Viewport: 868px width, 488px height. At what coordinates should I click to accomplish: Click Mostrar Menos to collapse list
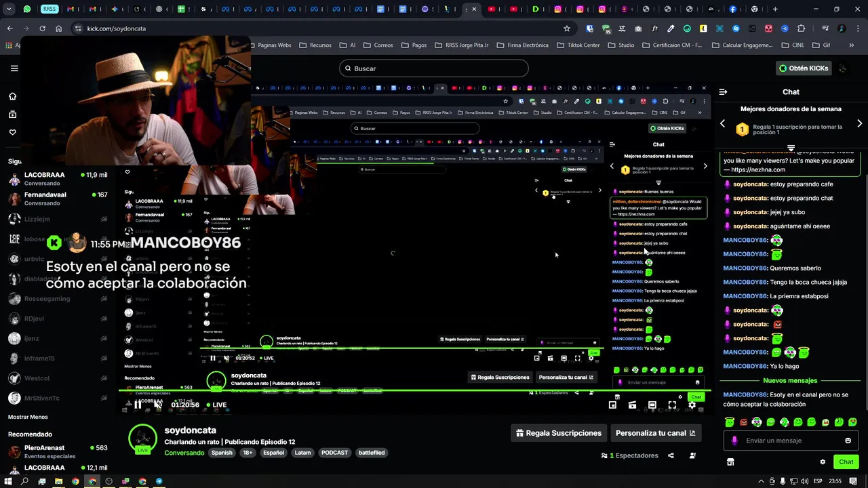pyautogui.click(x=28, y=417)
